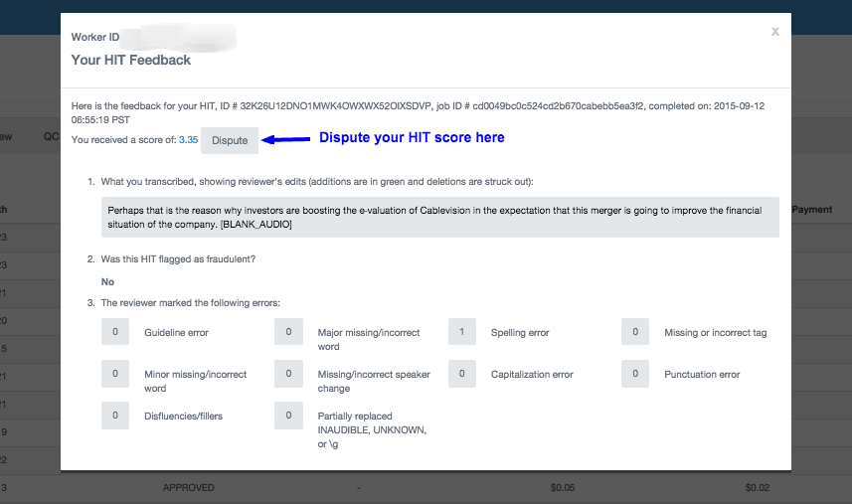Click the Guideline error count box
Viewport: 852px width, 504px height.
pos(115,332)
